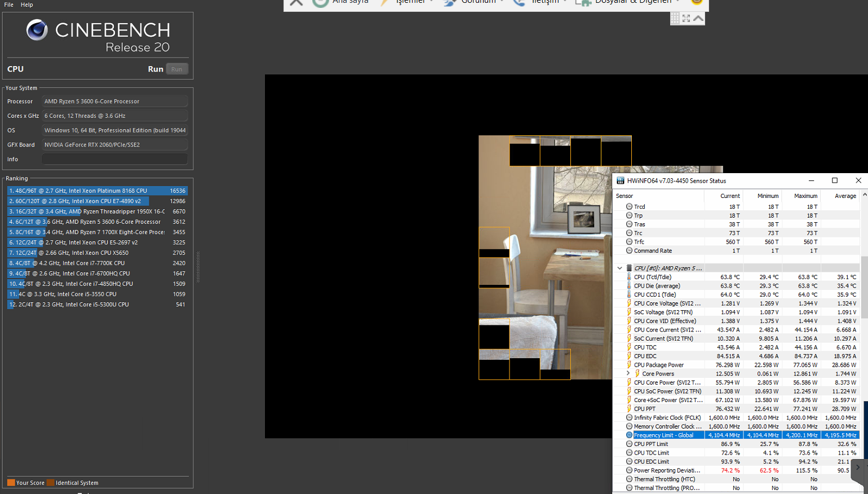Click the Your Score orange color swatch
The width and height of the screenshot is (868, 494).
click(11, 483)
